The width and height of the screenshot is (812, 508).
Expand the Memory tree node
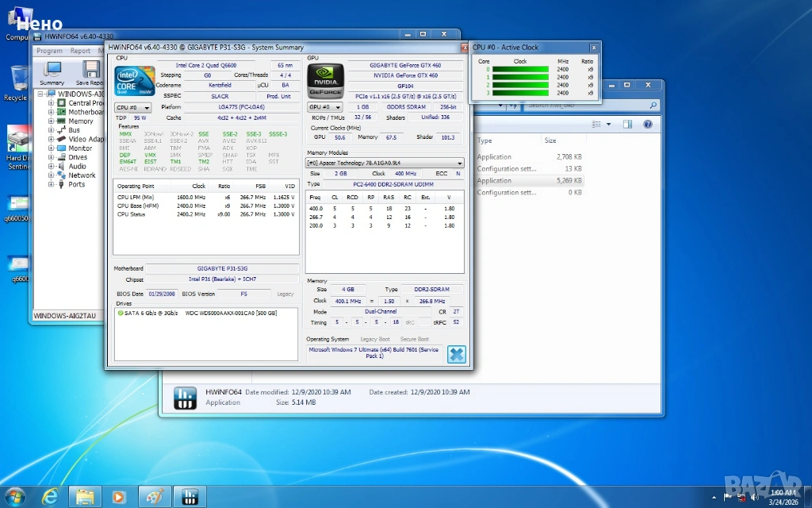(52, 121)
